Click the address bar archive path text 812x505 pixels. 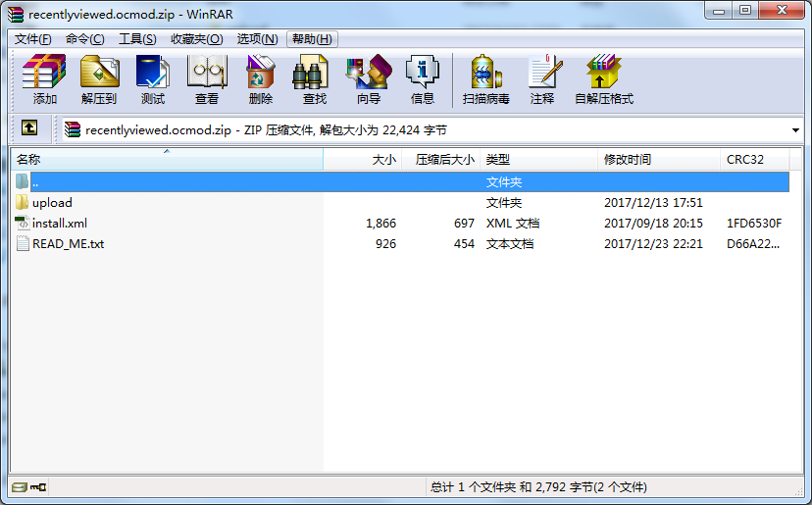(266, 130)
